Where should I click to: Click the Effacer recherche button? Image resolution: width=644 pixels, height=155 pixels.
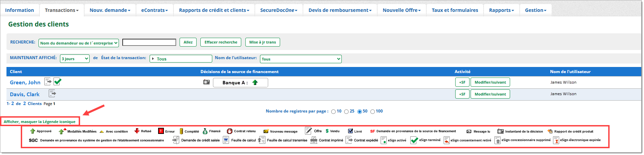click(x=220, y=42)
